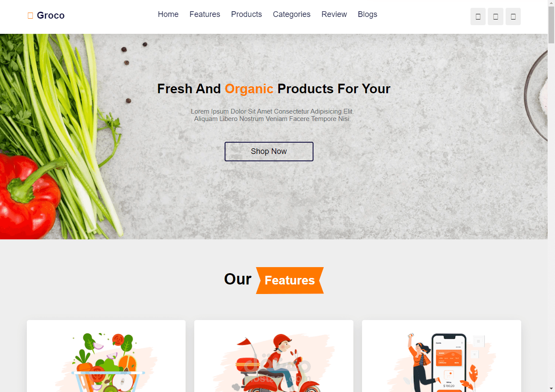Select the rightmost header icon button

[x=513, y=16]
